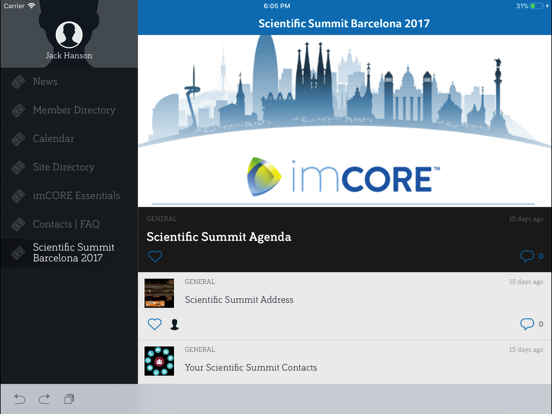
Task: Tap the Scientific Summit Address thumbnail
Action: (159, 293)
